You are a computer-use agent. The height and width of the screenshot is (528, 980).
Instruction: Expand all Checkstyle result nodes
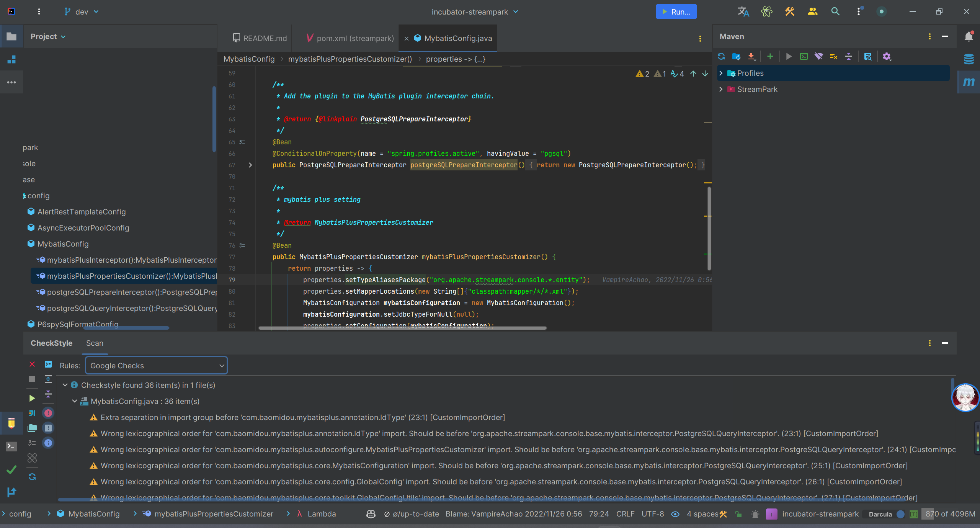48,379
